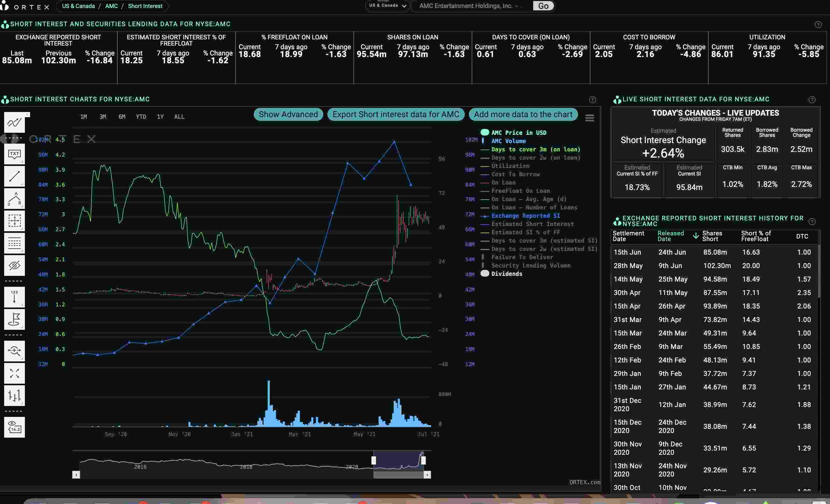
Task: Select the straight trend line tool
Action: (x=14, y=176)
